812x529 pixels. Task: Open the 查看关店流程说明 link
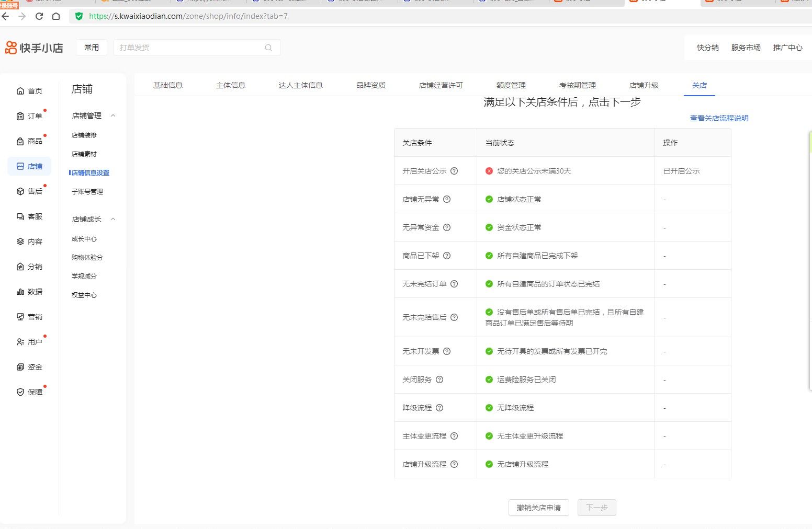[x=719, y=118]
